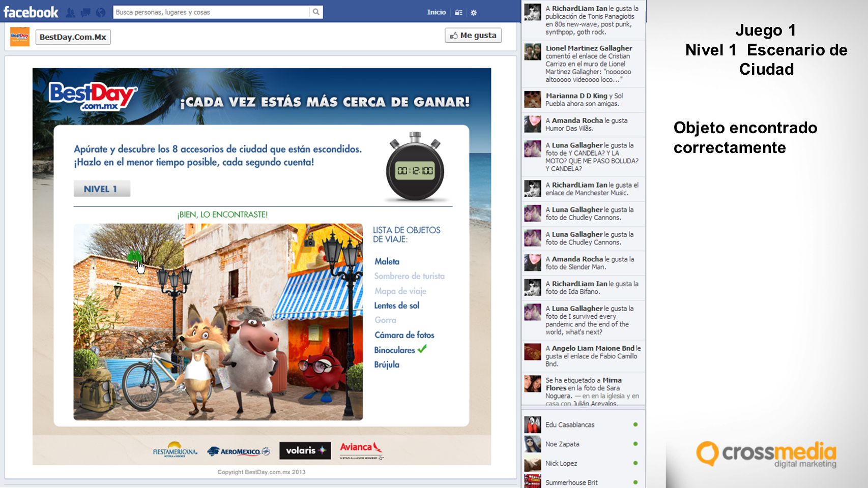This screenshot has width=868, height=488.
Task: Select 'Maleta' in the object list
Action: point(387,261)
